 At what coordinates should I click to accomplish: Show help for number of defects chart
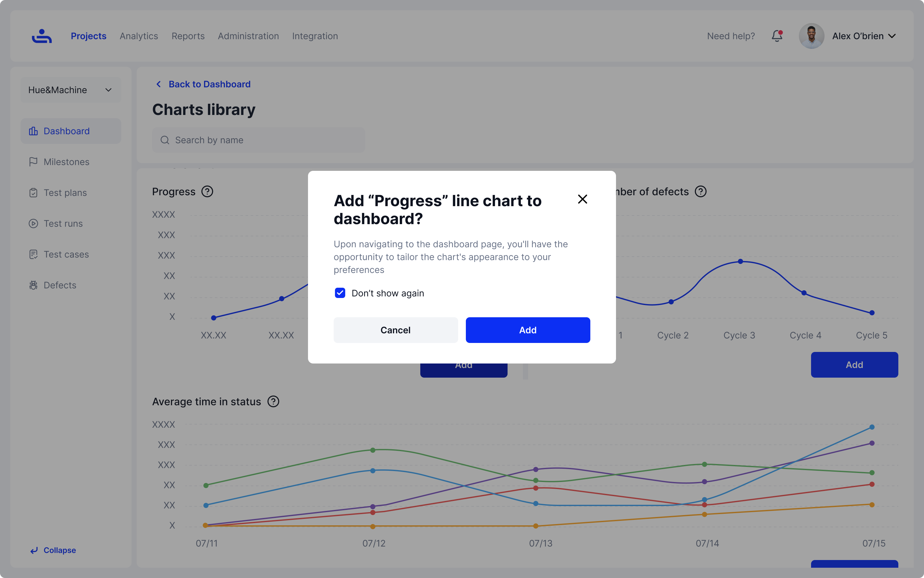(x=701, y=191)
